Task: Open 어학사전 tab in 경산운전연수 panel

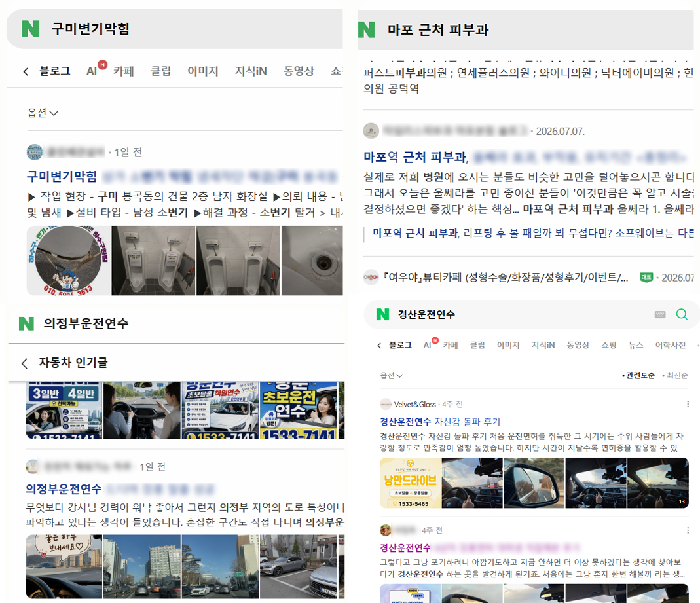Action: point(670,345)
